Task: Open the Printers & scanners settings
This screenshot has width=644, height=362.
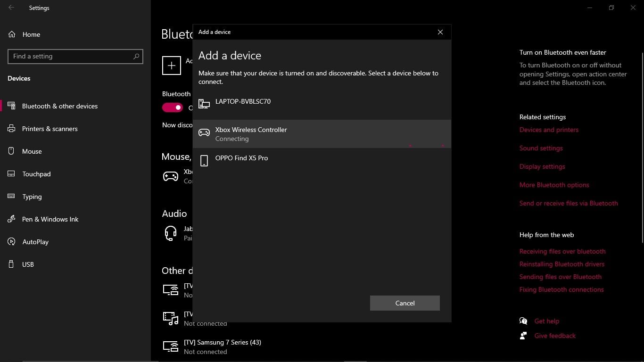Action: [50, 129]
